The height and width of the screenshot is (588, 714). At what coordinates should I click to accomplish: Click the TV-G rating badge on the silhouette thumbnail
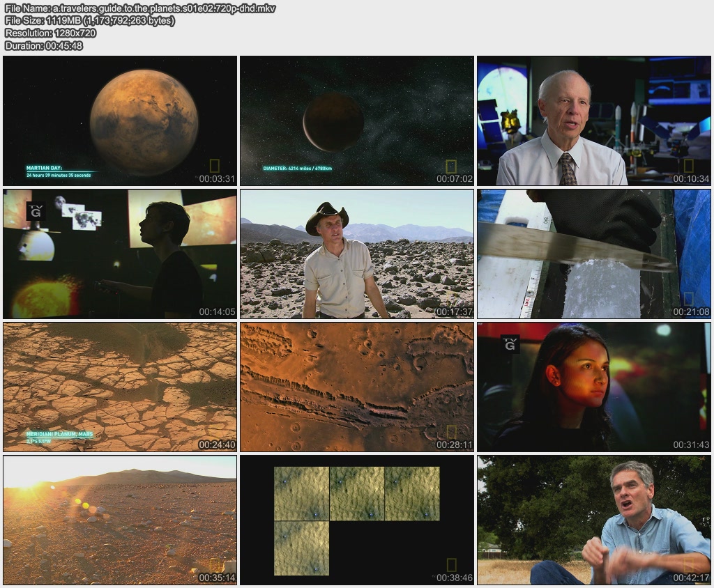35,210
